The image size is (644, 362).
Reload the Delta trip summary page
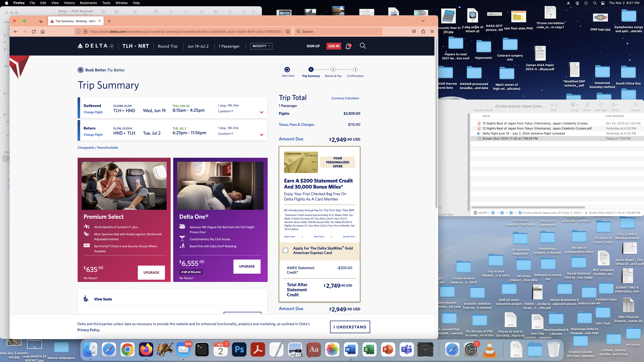click(x=34, y=31)
